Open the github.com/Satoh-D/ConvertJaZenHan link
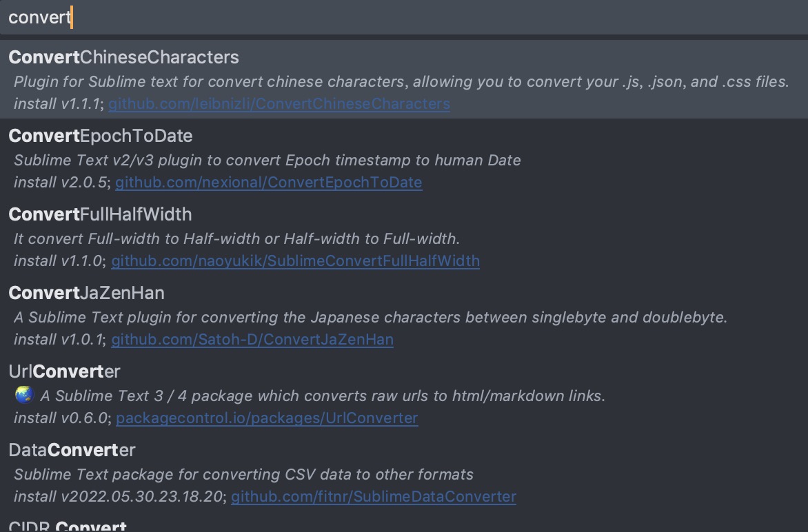This screenshot has height=532, width=808. coord(252,340)
